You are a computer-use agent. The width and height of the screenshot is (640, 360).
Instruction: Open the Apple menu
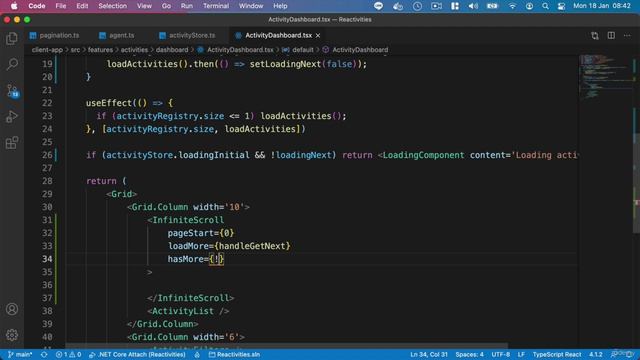pyautogui.click(x=14, y=6)
